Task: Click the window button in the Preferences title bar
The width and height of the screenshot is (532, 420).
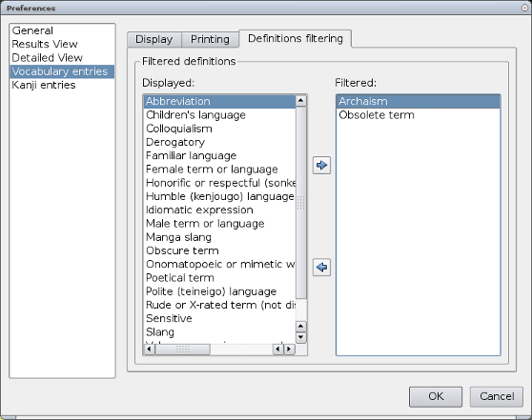Action: 525,8
